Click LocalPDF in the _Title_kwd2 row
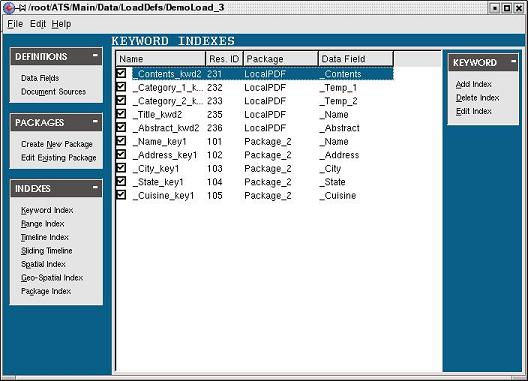528x381 pixels. tap(265, 115)
